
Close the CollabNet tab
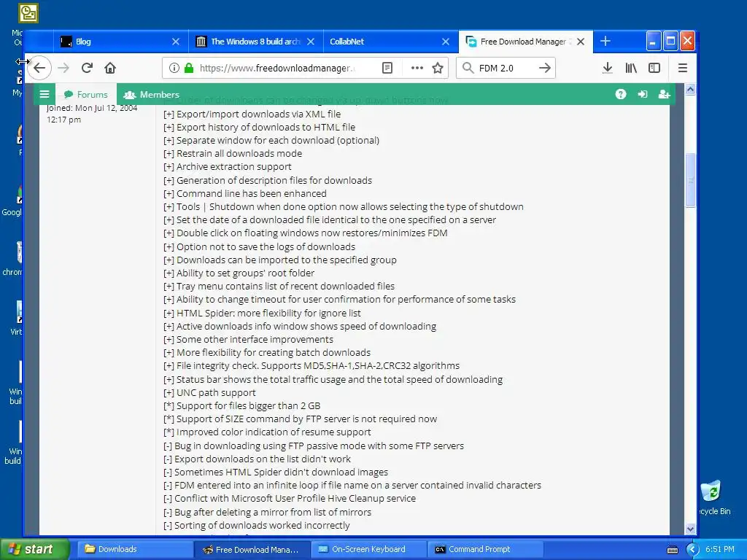click(446, 42)
